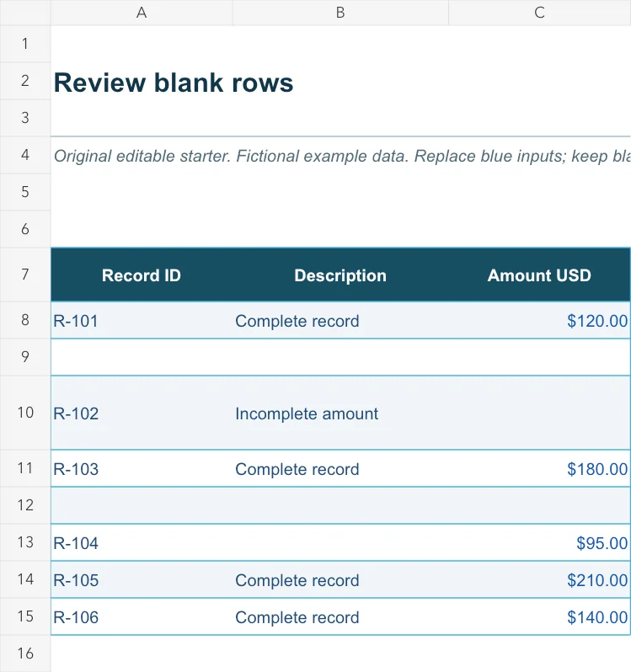
Task: Select the $95.00 amount cell
Action: 540,542
